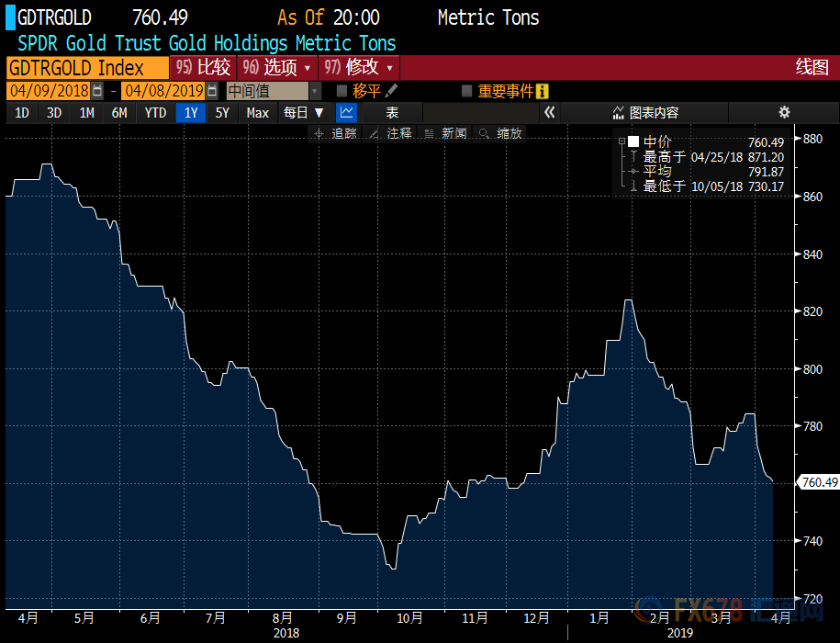The width and height of the screenshot is (840, 643).
Task: Open the 新闻 news overlay tool
Action: pos(446,133)
